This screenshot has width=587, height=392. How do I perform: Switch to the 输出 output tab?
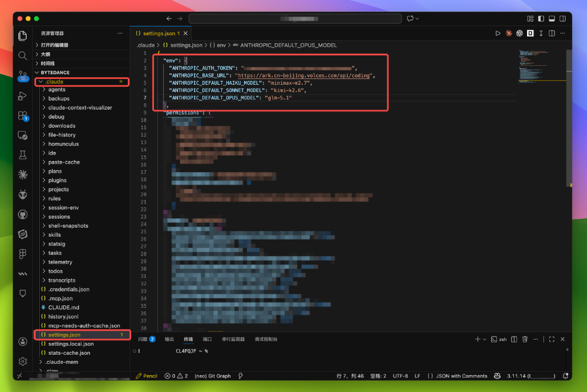169,339
